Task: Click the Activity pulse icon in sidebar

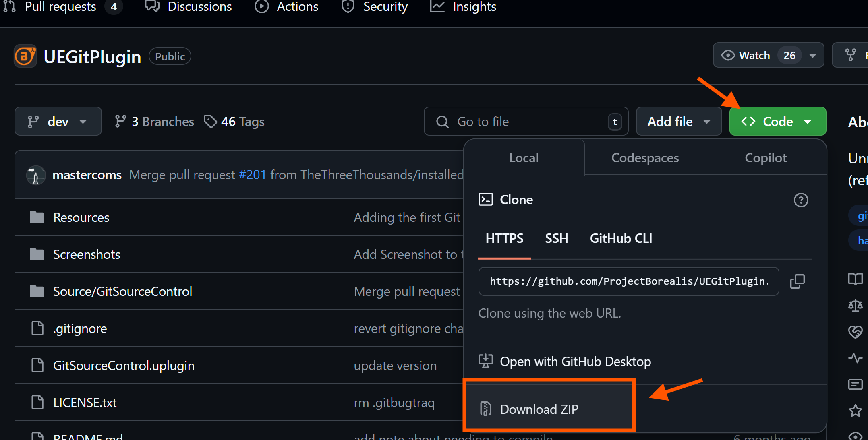Action: tap(856, 358)
